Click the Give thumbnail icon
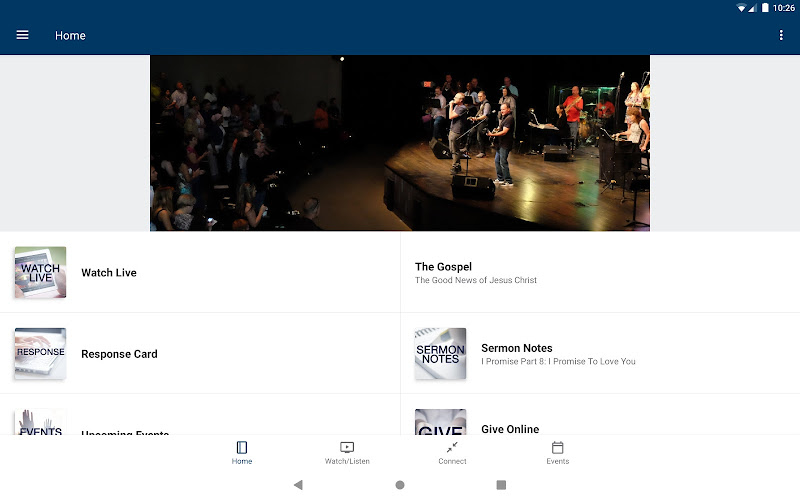 tap(440, 422)
